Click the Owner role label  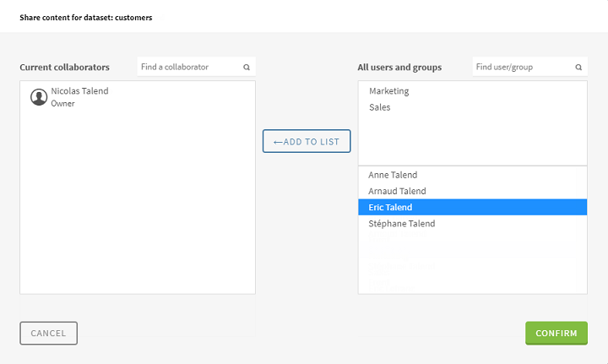(63, 104)
